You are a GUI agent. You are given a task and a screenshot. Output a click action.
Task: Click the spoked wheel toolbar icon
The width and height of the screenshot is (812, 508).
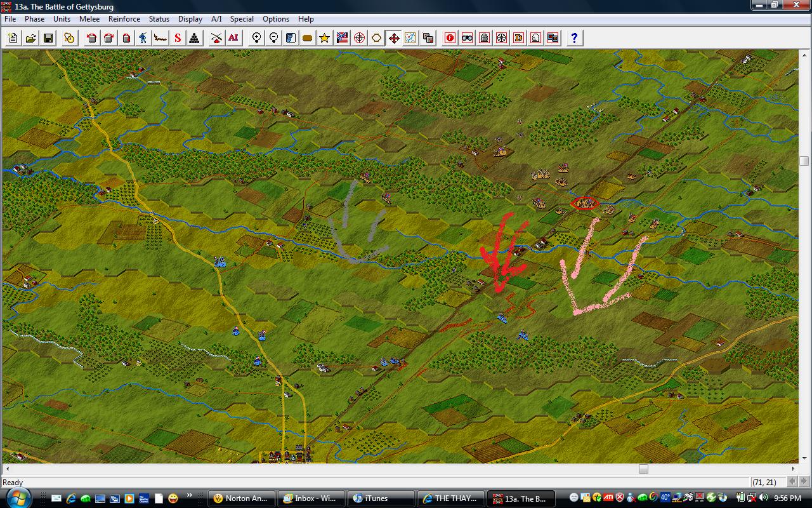tap(502, 38)
